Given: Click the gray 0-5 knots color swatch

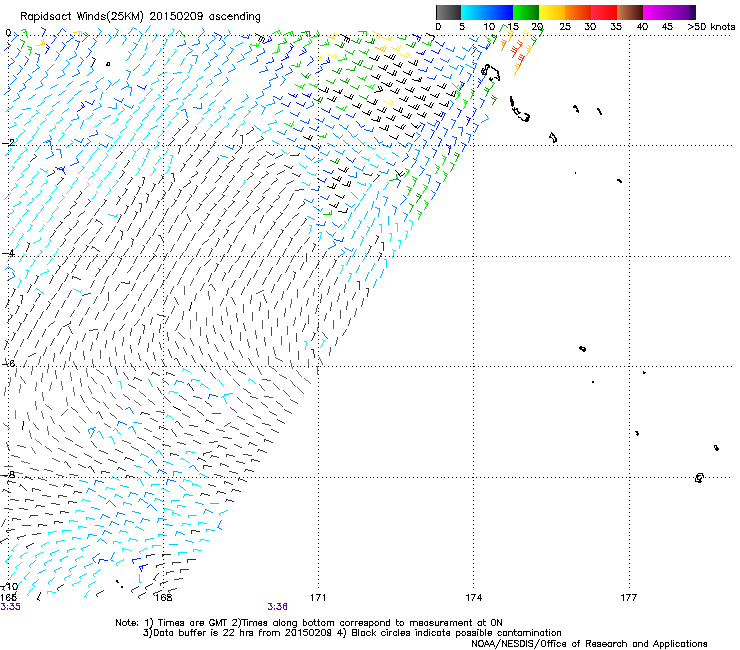Looking at the screenshot, I should pos(448,12).
